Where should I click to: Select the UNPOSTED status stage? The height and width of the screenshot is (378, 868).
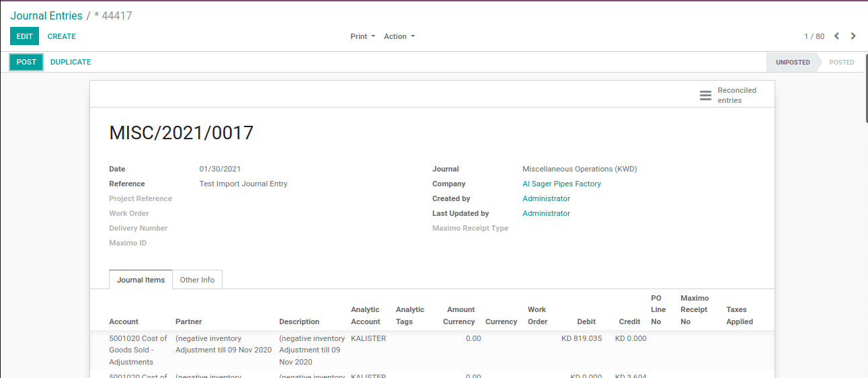[x=793, y=62]
